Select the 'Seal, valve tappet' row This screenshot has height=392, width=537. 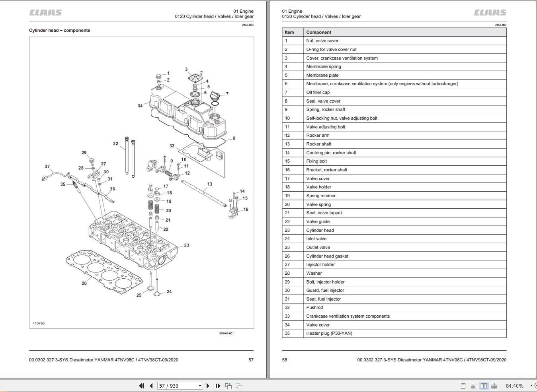[x=394, y=213]
